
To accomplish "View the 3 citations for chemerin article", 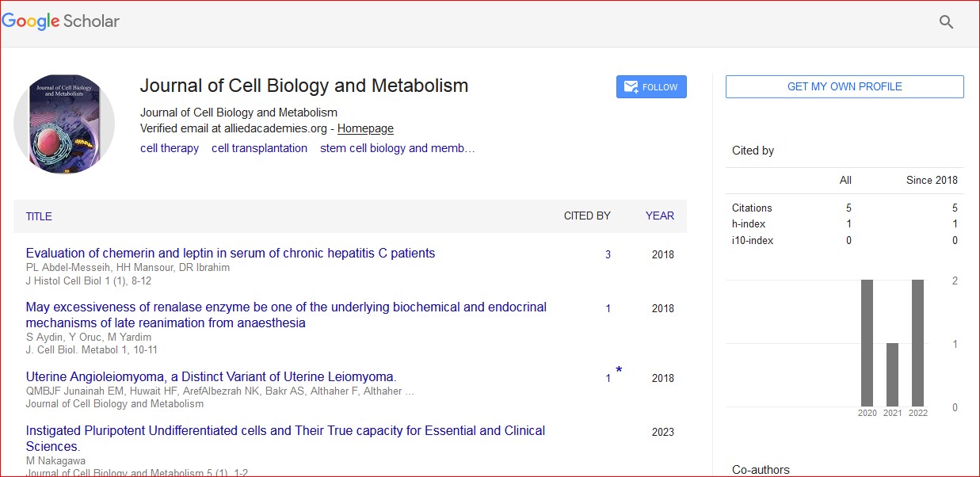I will (608, 255).
